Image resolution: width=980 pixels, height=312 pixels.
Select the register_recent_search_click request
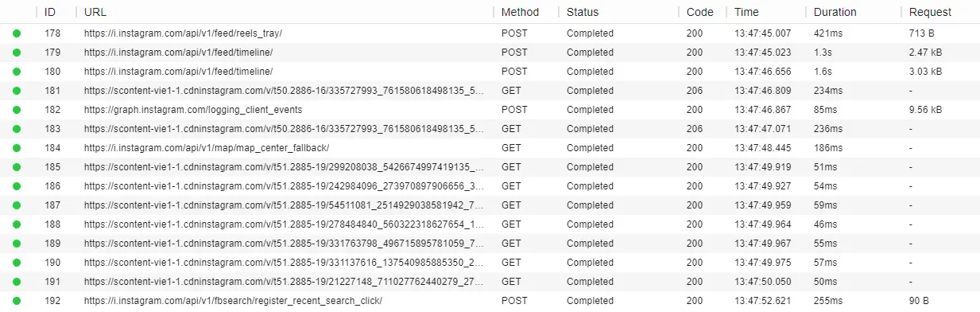490,301
